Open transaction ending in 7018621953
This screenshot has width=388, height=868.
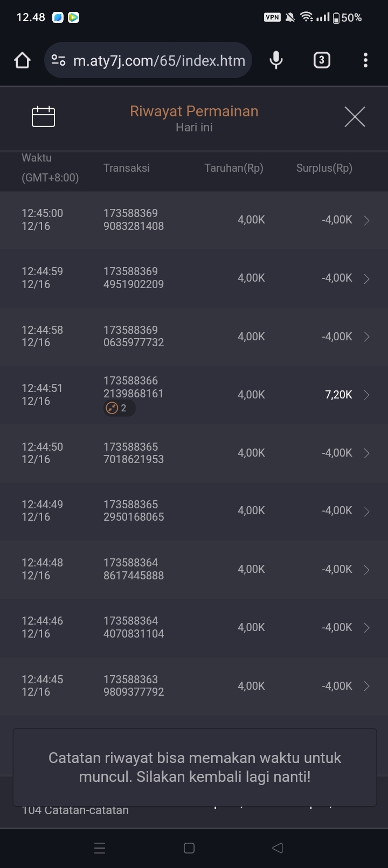pos(134,453)
